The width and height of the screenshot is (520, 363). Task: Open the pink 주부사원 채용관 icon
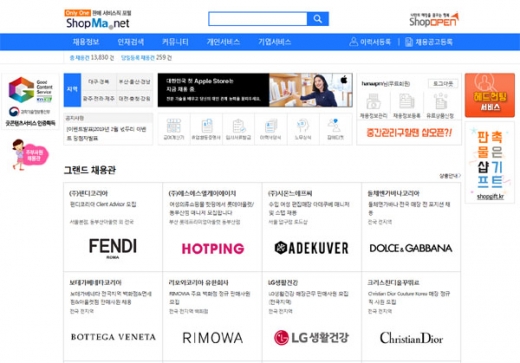tap(30, 154)
